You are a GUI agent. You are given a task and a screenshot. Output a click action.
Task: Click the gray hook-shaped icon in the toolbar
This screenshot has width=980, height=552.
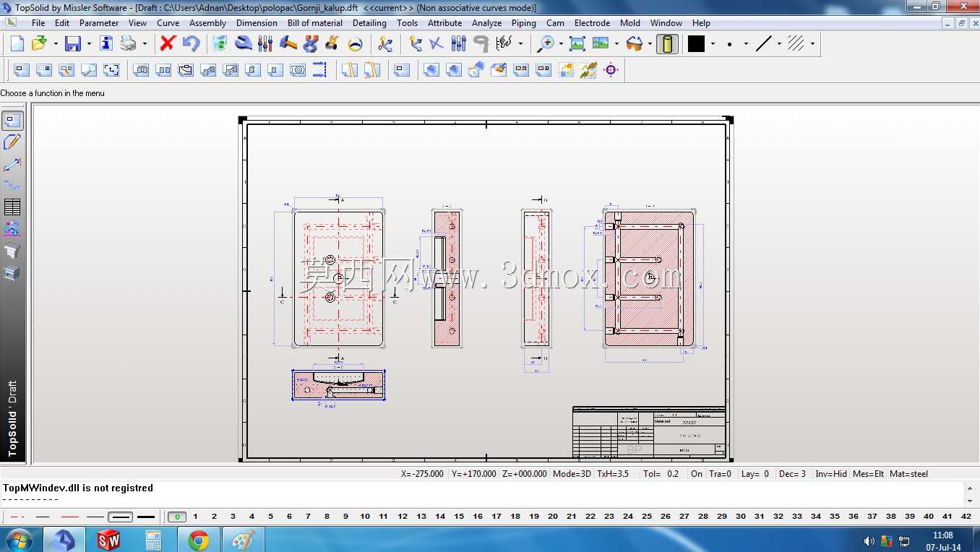tap(481, 44)
